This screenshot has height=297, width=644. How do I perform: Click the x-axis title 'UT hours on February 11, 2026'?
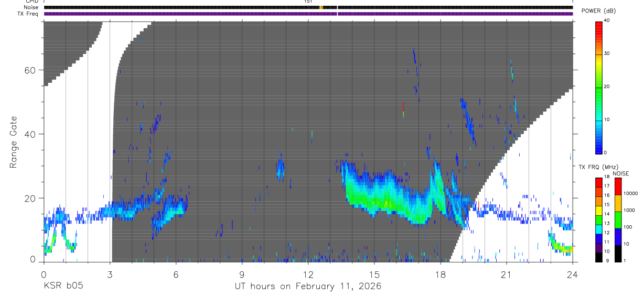[308, 287]
